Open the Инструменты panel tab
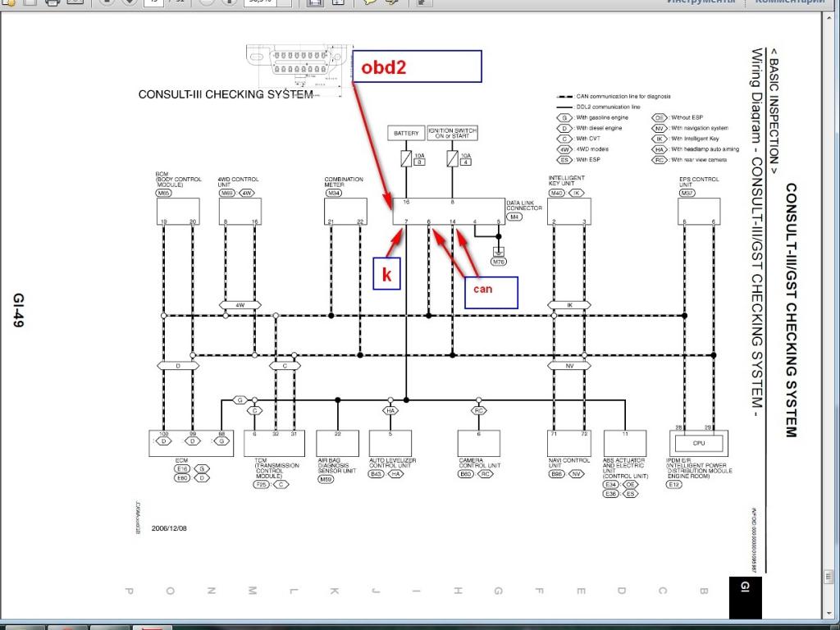The width and height of the screenshot is (840, 630). (700, 2)
